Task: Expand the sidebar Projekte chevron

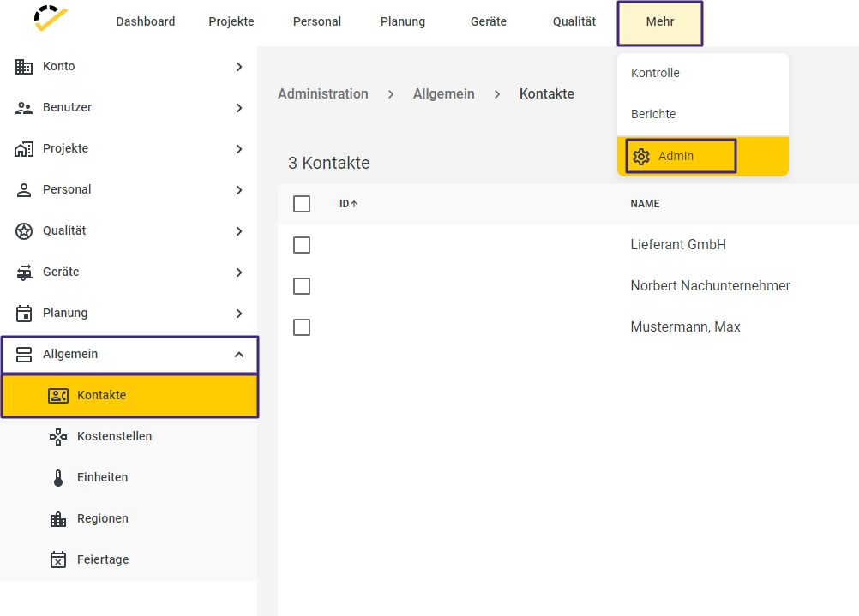Action: click(x=239, y=149)
